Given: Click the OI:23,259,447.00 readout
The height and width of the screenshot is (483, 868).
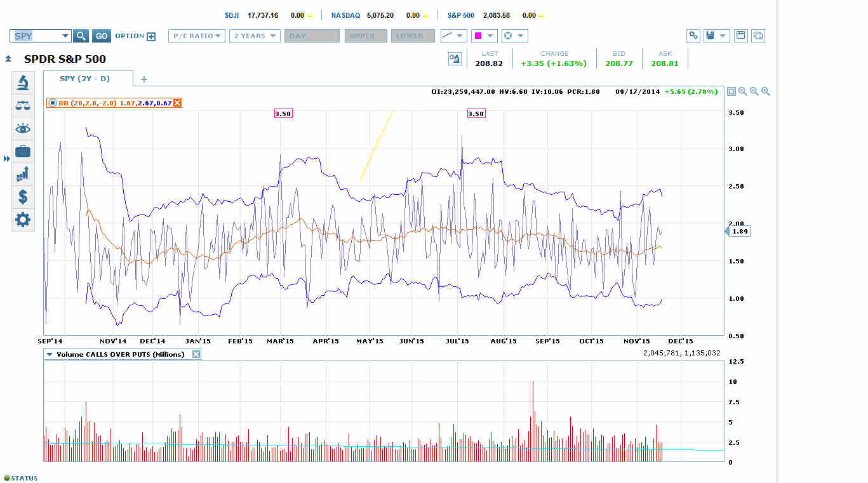Looking at the screenshot, I should 463,91.
